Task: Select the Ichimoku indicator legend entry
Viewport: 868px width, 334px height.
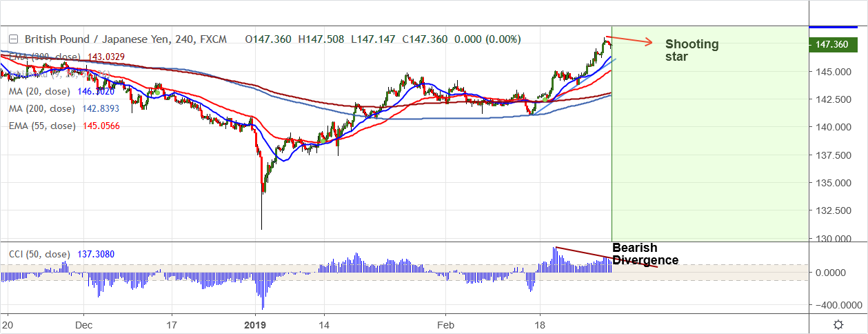Action: click(60, 73)
